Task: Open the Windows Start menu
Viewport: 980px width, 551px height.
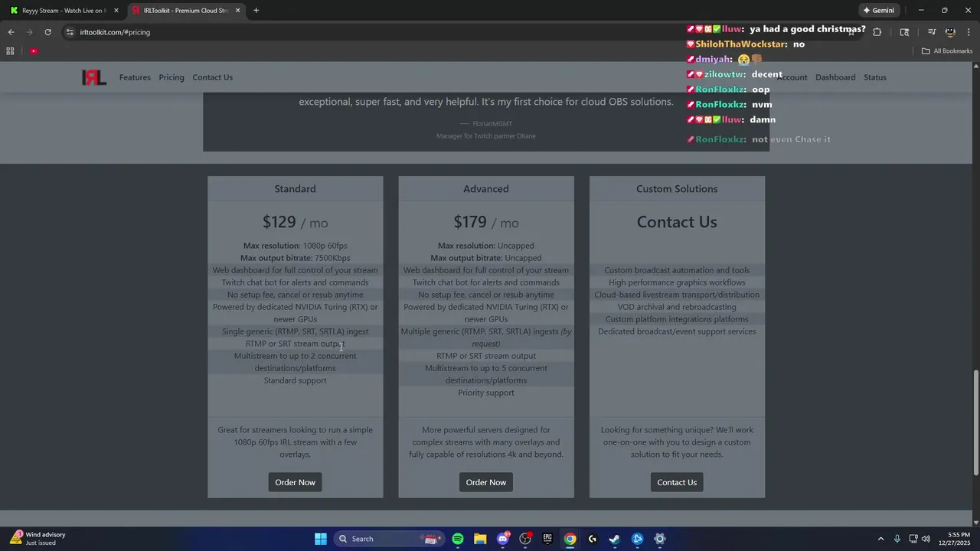Action: click(321, 539)
